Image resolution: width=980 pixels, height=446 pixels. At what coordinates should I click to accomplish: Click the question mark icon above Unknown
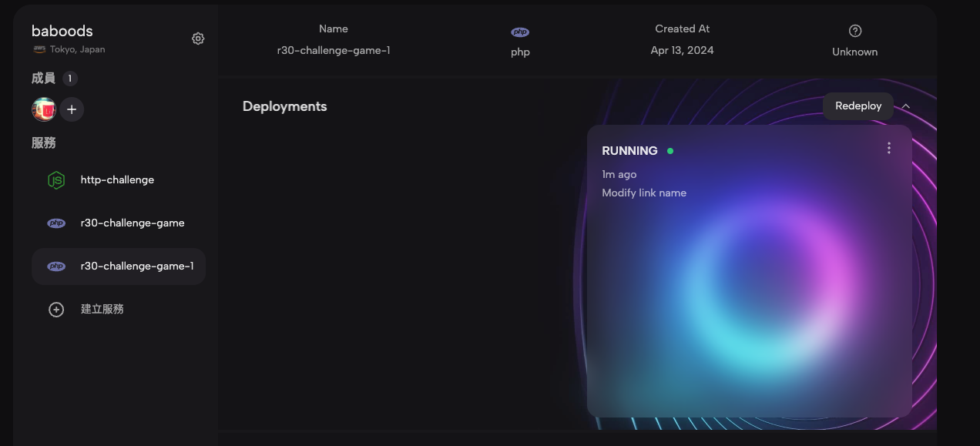854,31
